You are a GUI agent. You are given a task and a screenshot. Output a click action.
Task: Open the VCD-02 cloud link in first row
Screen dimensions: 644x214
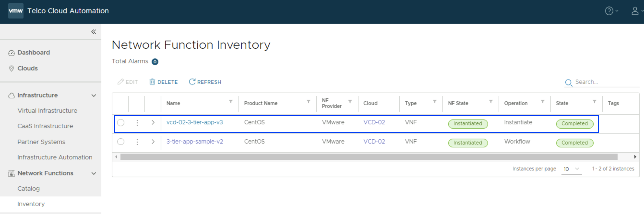(x=374, y=122)
